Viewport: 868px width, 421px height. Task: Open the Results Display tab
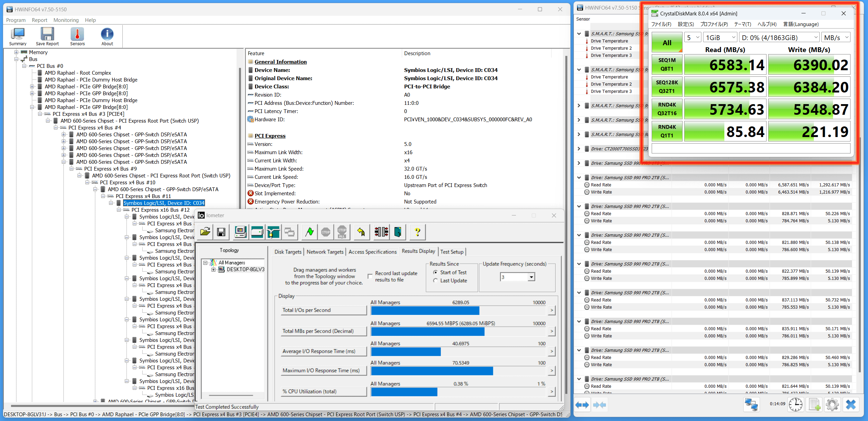coord(418,251)
